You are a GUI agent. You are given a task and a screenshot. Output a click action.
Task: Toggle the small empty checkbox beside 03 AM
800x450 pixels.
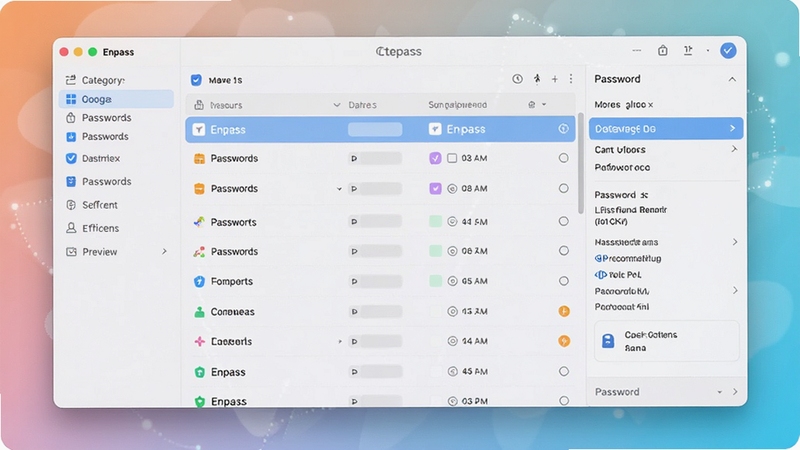click(452, 158)
